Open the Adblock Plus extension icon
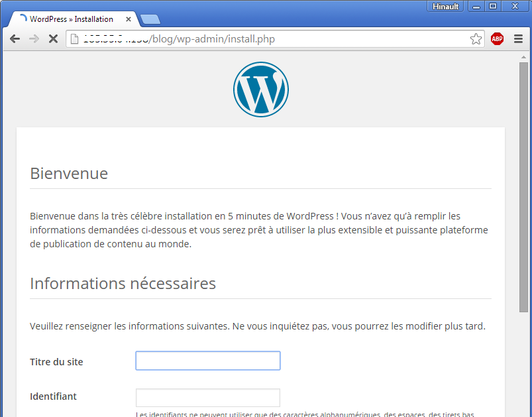 point(497,39)
